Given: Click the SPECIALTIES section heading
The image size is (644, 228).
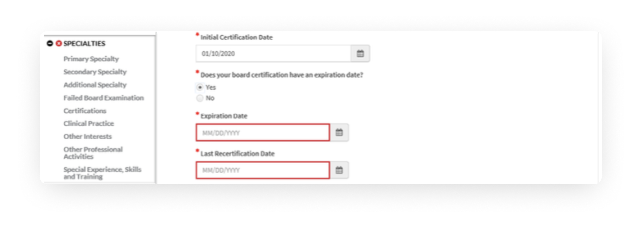Looking at the screenshot, I should (x=84, y=44).
